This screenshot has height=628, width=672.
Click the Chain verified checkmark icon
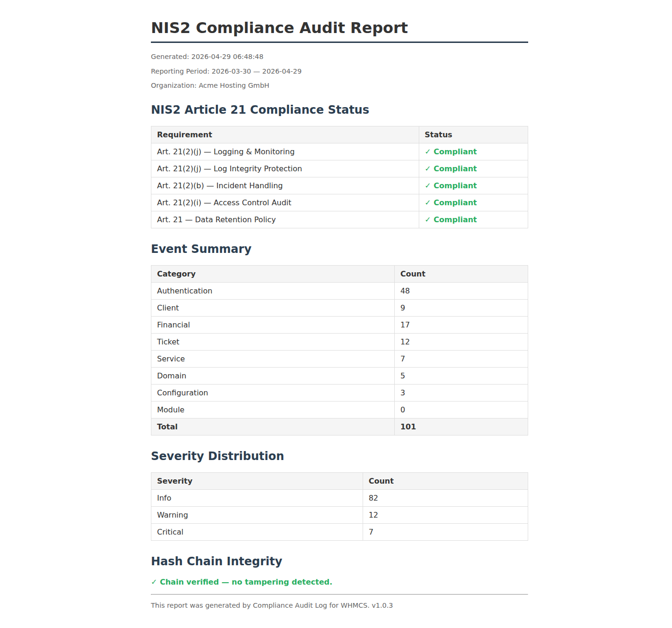(154, 582)
